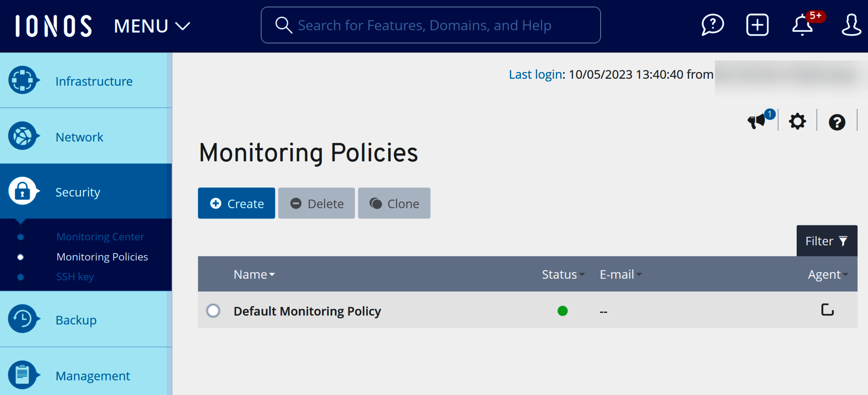
Task: Click the search features input field
Action: pos(430,25)
